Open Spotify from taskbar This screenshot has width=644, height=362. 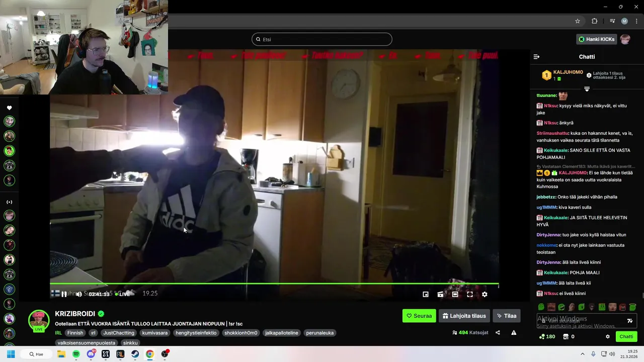point(76,354)
